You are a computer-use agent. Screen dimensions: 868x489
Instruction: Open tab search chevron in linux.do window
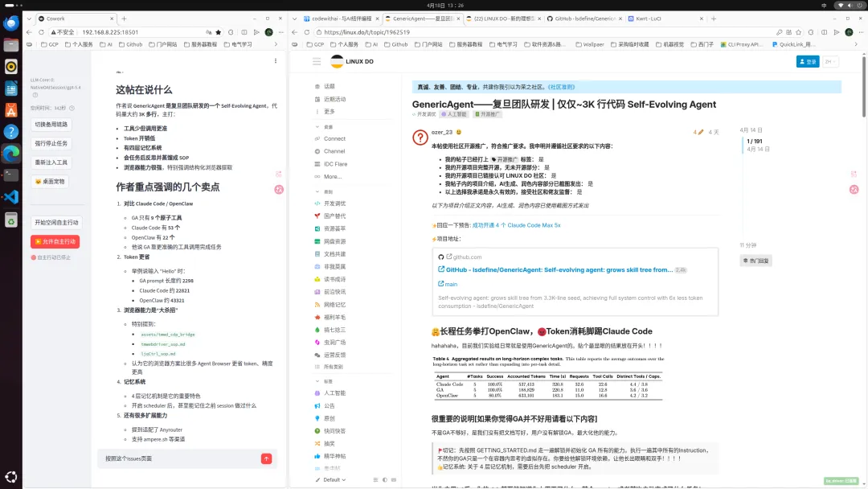click(x=294, y=18)
